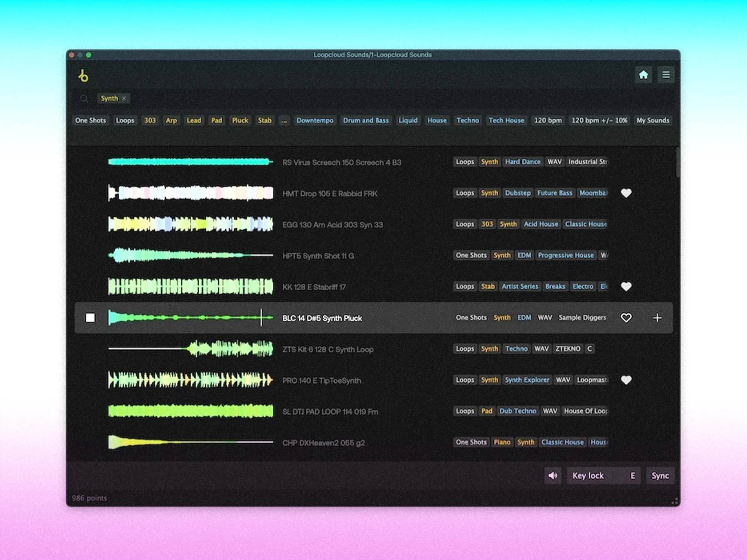The height and width of the screenshot is (560, 747).
Task: Expand more instrument tags with ellipsis
Action: (284, 120)
